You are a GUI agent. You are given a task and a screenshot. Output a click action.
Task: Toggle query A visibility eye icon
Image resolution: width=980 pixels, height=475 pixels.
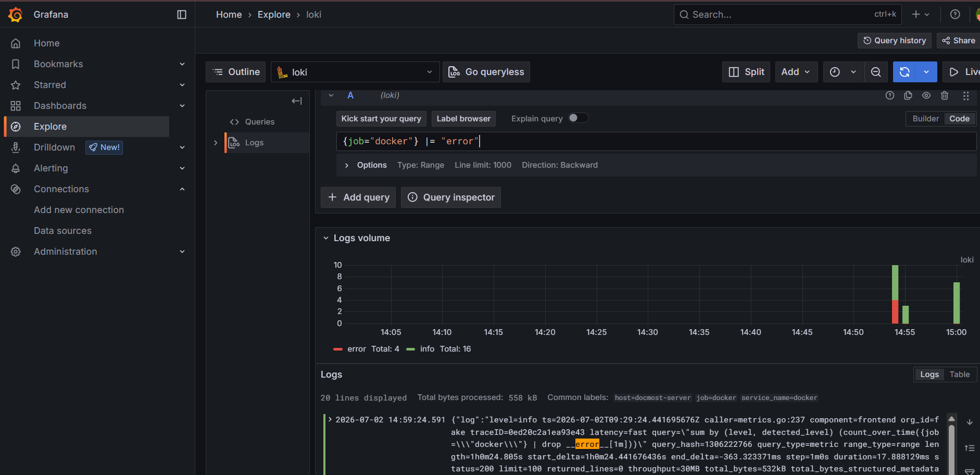tap(926, 95)
